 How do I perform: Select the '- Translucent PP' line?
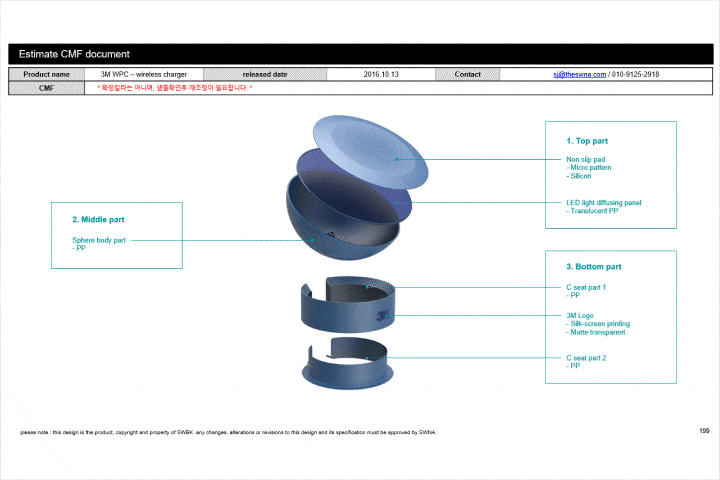(x=592, y=211)
